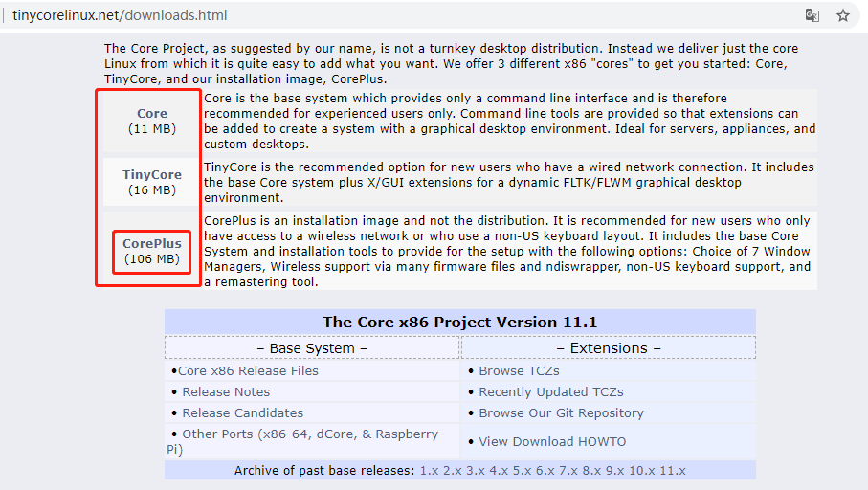Click the intro paragraph starting 'The Core Project'
The height and width of the screenshot is (490, 868).
click(x=451, y=64)
